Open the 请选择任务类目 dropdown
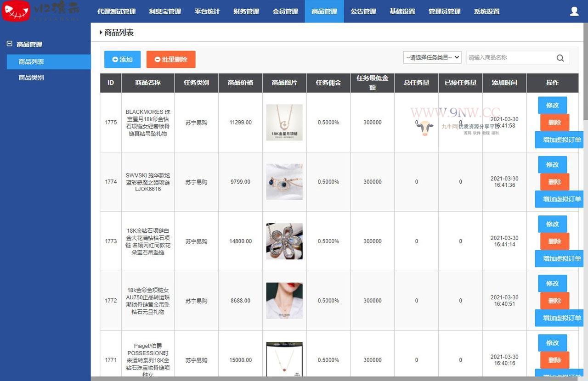The image size is (588, 381). pyautogui.click(x=432, y=57)
